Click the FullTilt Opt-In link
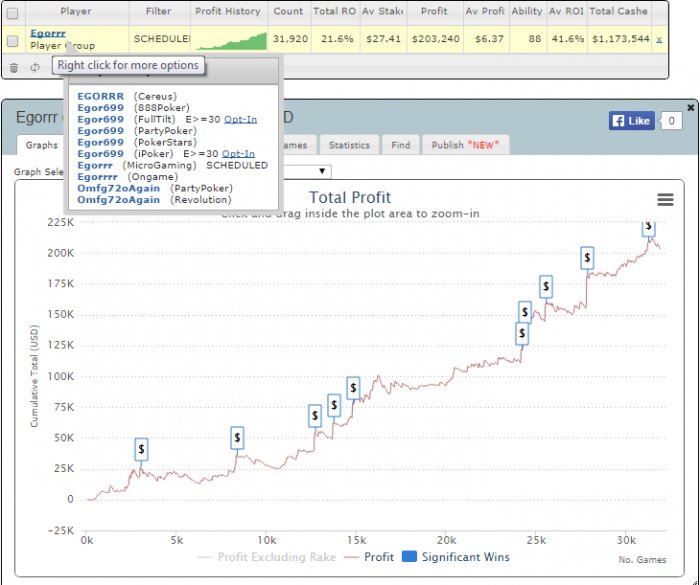Screen dimensions: 700x585 click(241, 120)
